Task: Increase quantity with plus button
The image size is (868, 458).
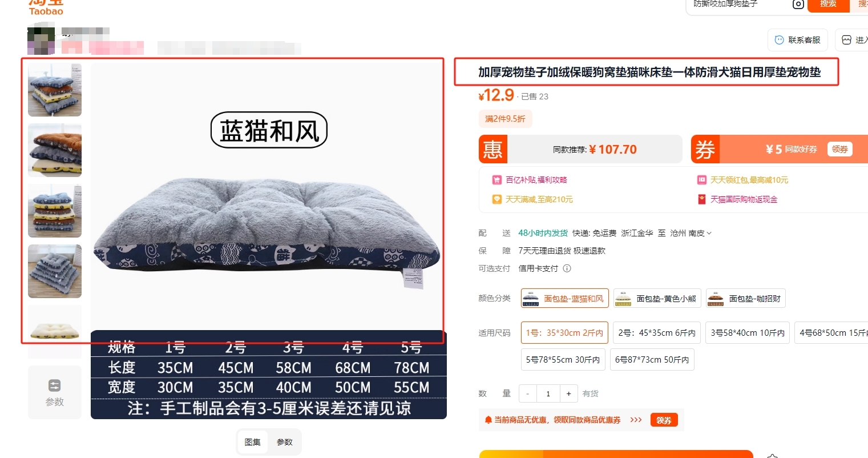Action: tap(568, 393)
